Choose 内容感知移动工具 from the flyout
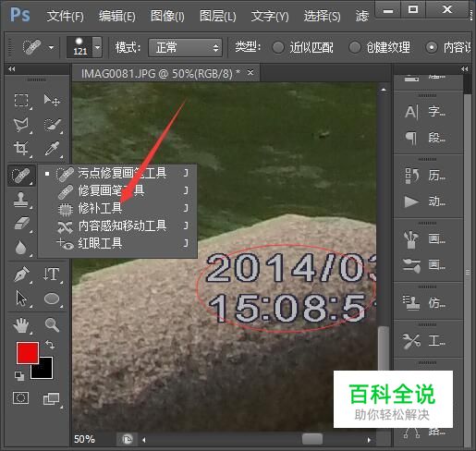 [117, 225]
